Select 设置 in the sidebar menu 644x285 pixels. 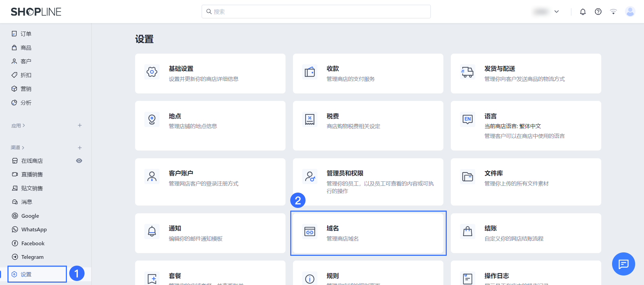(26, 274)
